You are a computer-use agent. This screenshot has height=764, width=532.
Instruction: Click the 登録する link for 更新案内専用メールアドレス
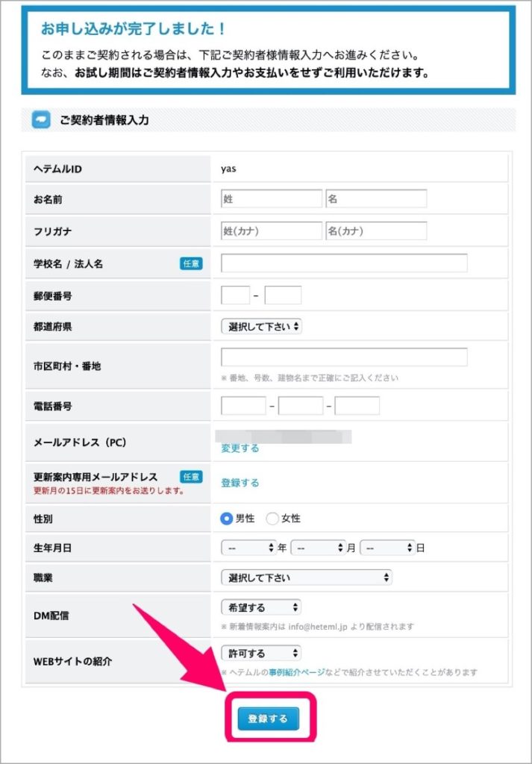pyautogui.click(x=240, y=483)
